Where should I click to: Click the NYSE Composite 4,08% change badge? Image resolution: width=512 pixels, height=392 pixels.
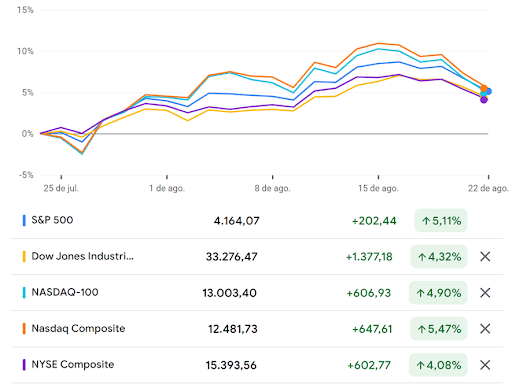(438, 365)
